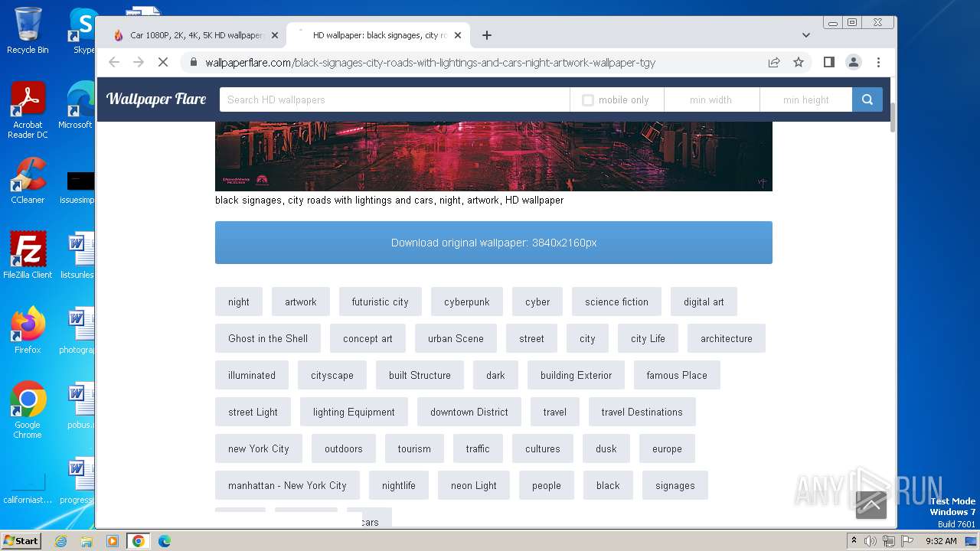Open the signages tag
Screen dimensions: 980x551
coord(675,485)
